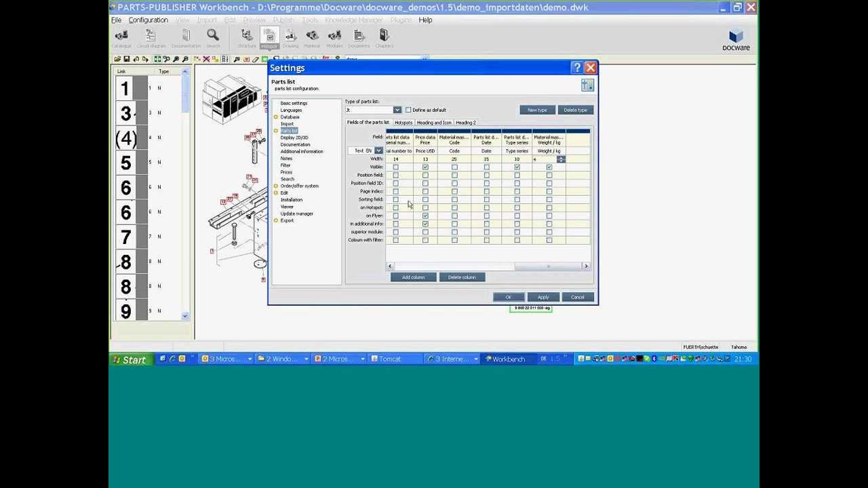Toggle Visible checkbox in Weight / kg column
This screenshot has width=868, height=488.
(549, 167)
